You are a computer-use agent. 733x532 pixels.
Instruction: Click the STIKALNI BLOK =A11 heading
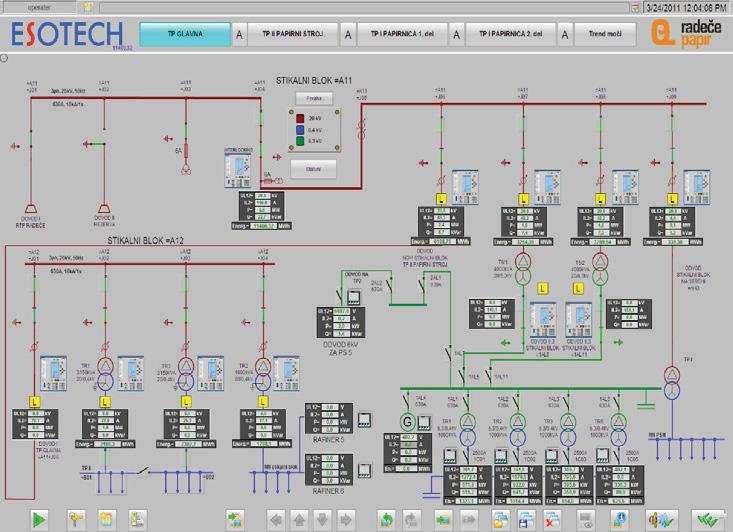click(313, 81)
